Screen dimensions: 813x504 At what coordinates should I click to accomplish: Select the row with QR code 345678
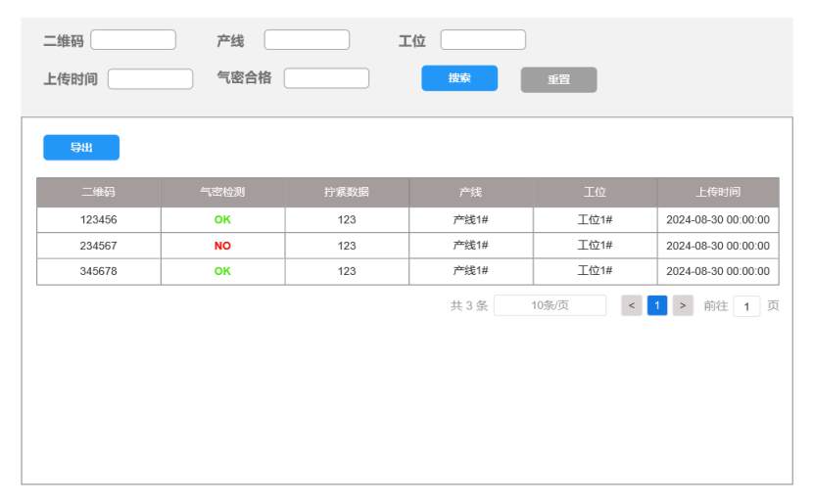click(99, 271)
